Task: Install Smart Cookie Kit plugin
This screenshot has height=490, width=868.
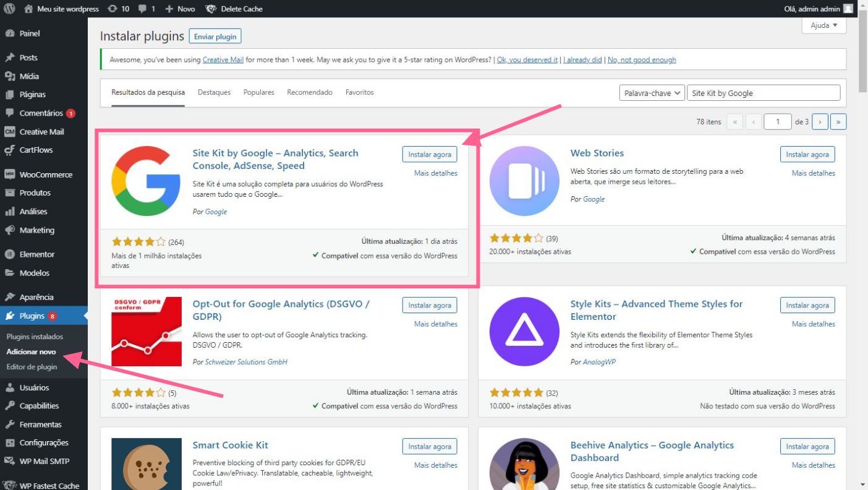Action: [x=430, y=446]
